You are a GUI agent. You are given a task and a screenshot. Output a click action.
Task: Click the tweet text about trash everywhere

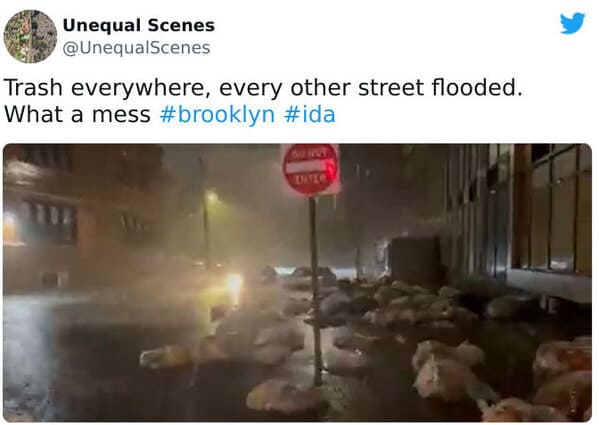pos(263,100)
